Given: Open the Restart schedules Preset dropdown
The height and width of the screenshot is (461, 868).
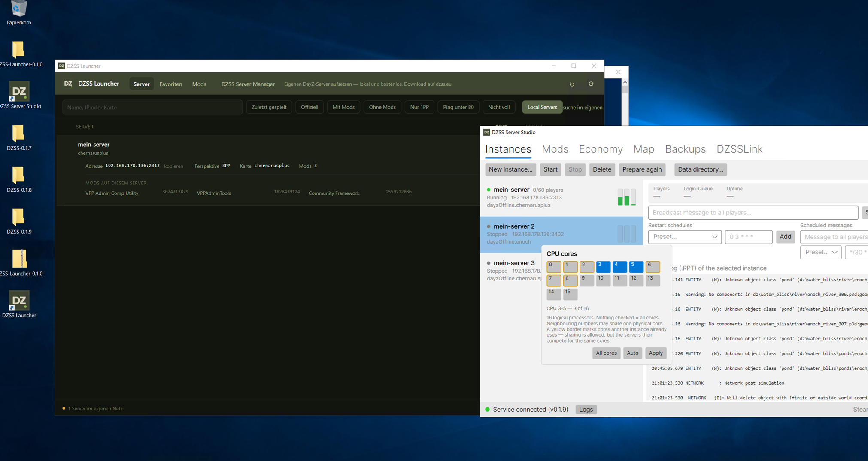Looking at the screenshot, I should (685, 237).
